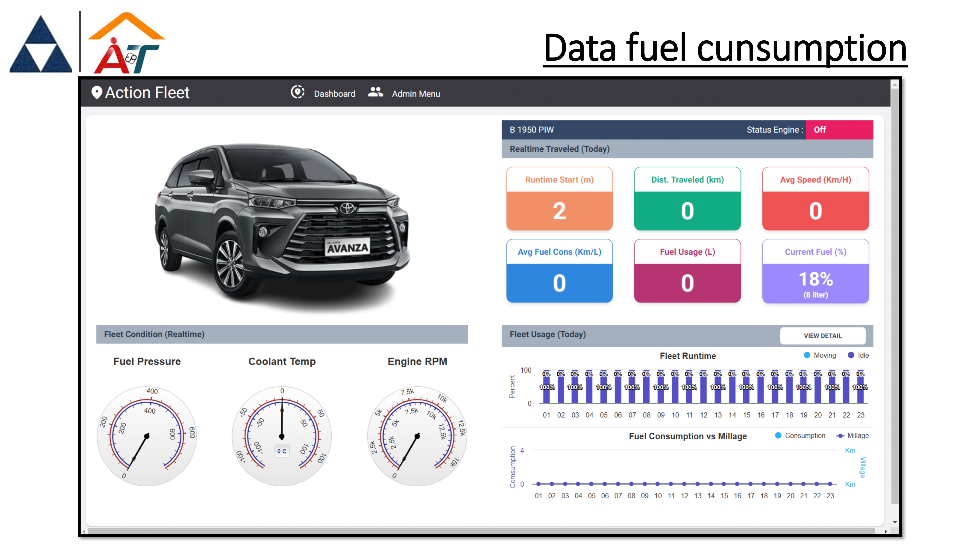Click the Runtime Start (m) card
980x551 pixels.
[559, 199]
